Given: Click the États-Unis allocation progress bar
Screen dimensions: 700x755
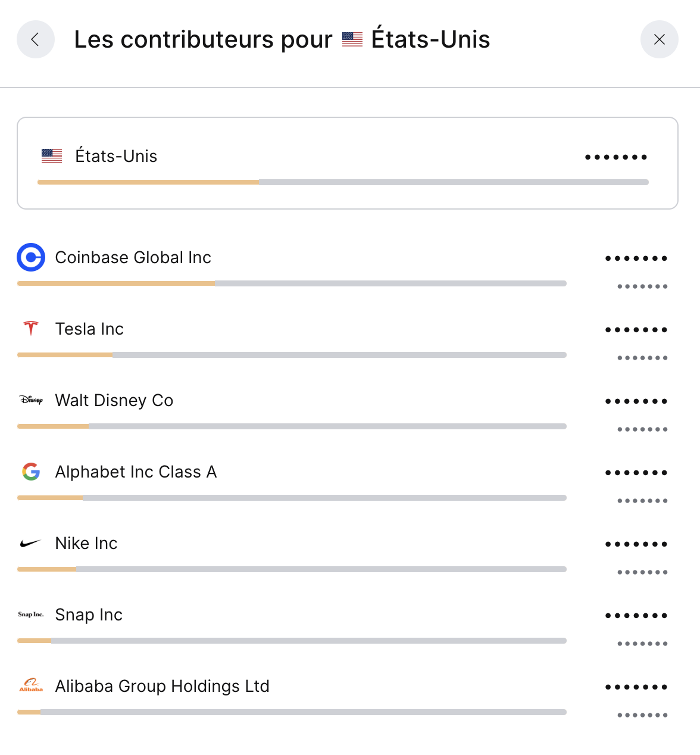Looking at the screenshot, I should pos(343,182).
